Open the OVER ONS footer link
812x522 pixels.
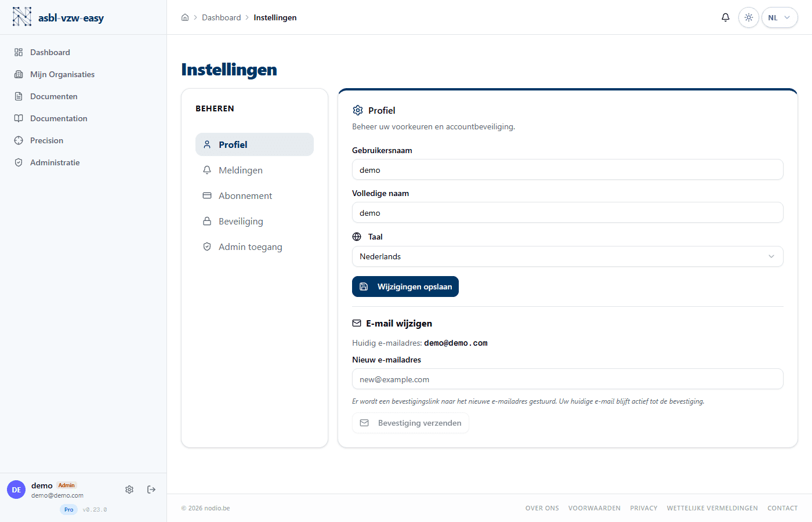click(542, 508)
